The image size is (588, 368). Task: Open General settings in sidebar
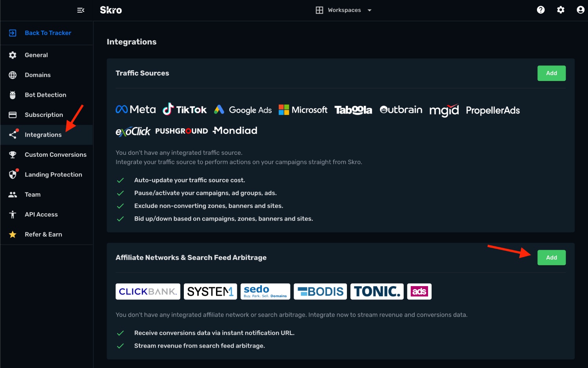coord(47,55)
